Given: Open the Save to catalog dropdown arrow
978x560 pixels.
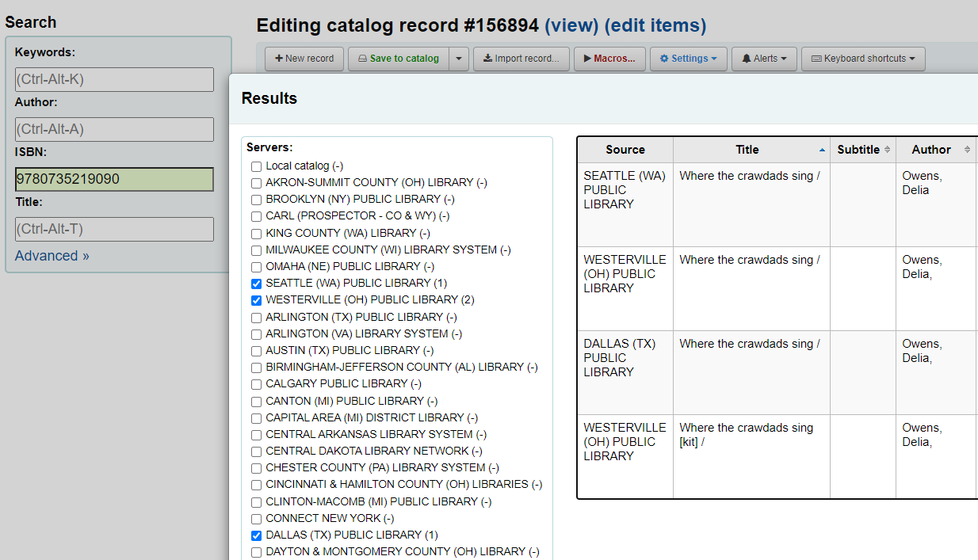Looking at the screenshot, I should click(x=459, y=59).
